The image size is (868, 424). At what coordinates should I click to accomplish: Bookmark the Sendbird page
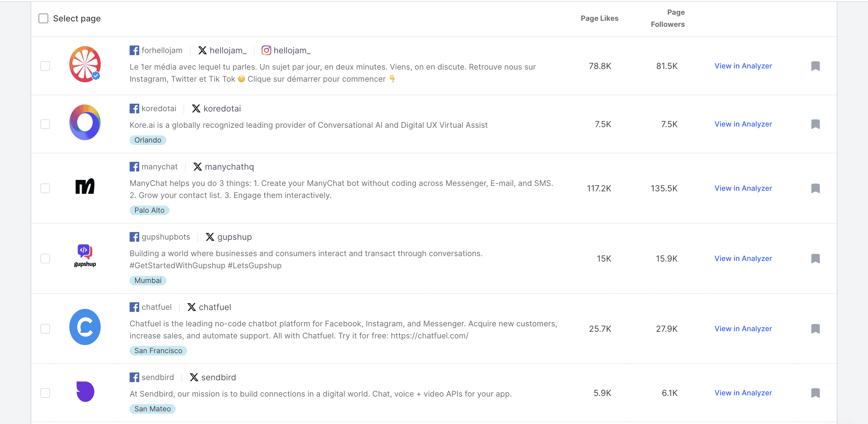click(x=816, y=393)
